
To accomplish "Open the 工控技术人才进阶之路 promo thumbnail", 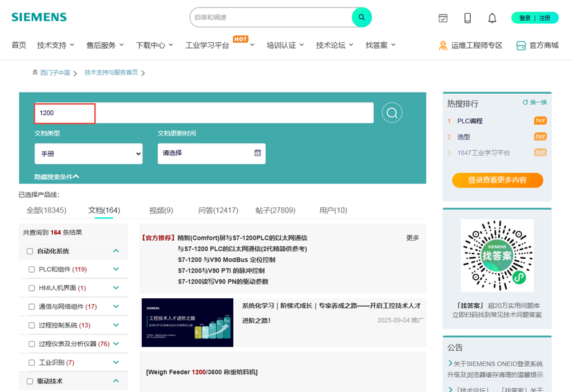I will point(187,322).
